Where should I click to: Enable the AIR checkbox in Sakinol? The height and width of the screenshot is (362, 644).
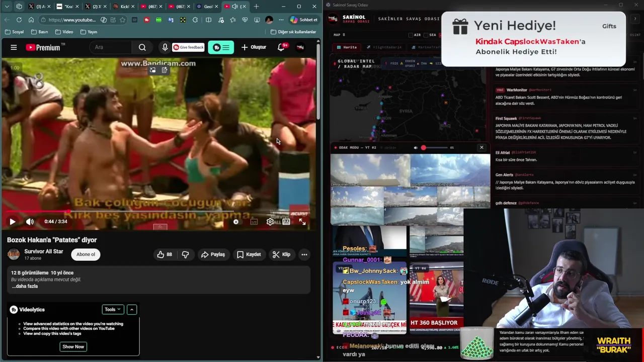[411, 35]
